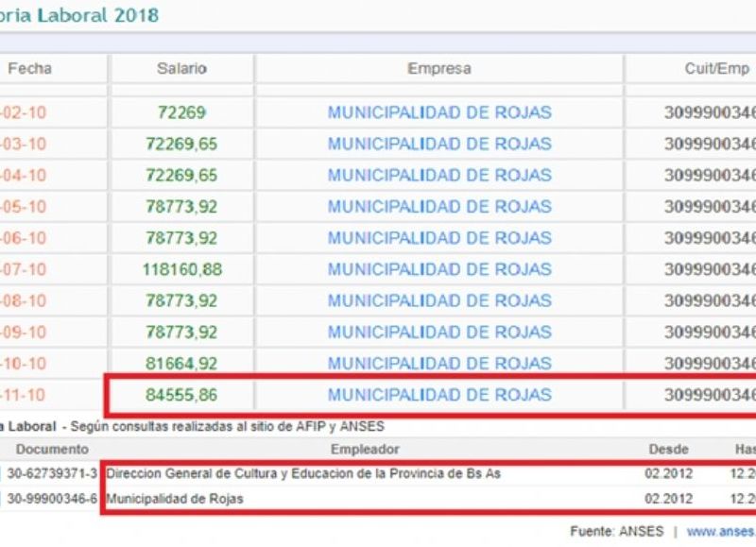The image size is (756, 547).
Task: Select salary value 84555,86
Action: [x=181, y=395]
